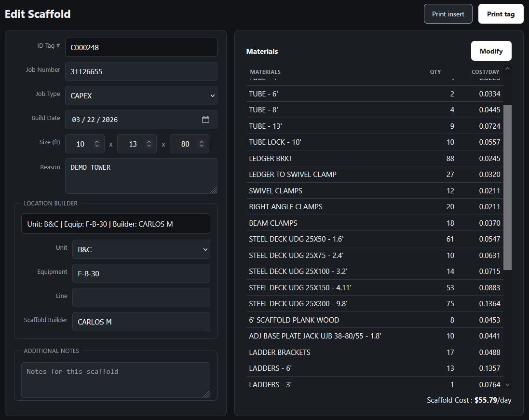Click the MATERIALS column header
529x420 pixels.
click(265, 72)
